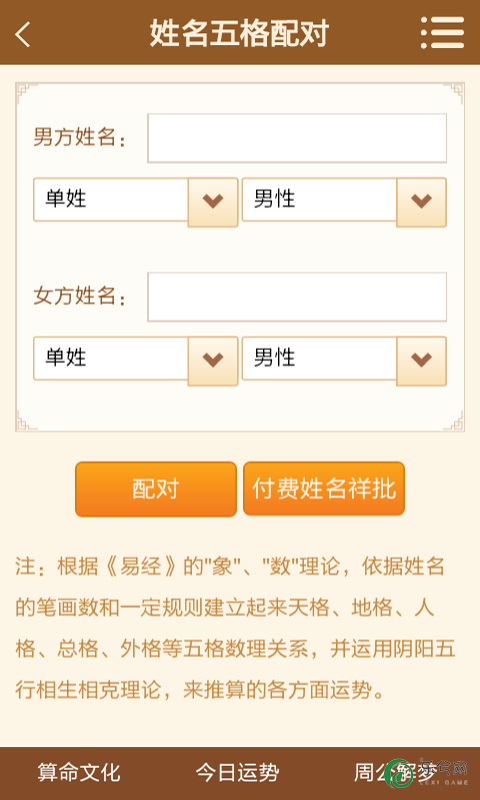
Task: Expand the 单姓 dropdown under 女方姓名
Action: [x=136, y=359]
